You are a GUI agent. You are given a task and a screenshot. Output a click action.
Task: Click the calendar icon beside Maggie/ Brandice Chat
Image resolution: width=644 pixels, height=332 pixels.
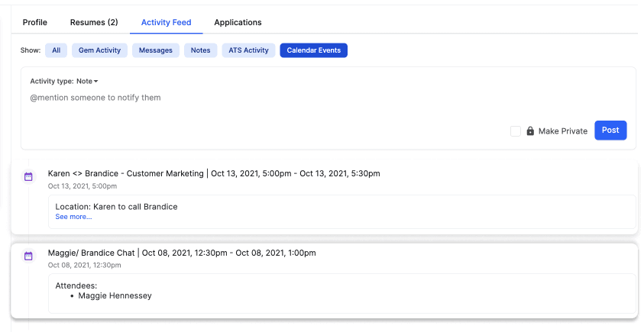pyautogui.click(x=28, y=256)
